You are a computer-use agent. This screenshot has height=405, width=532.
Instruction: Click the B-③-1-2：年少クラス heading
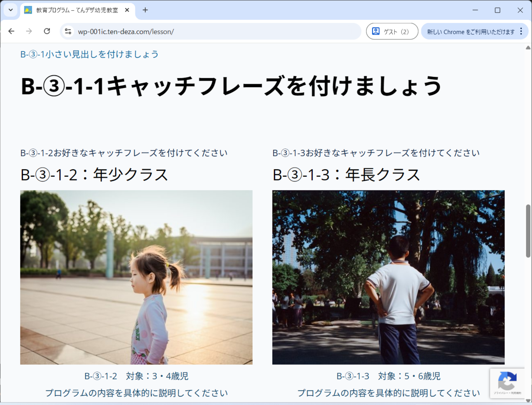94,175
